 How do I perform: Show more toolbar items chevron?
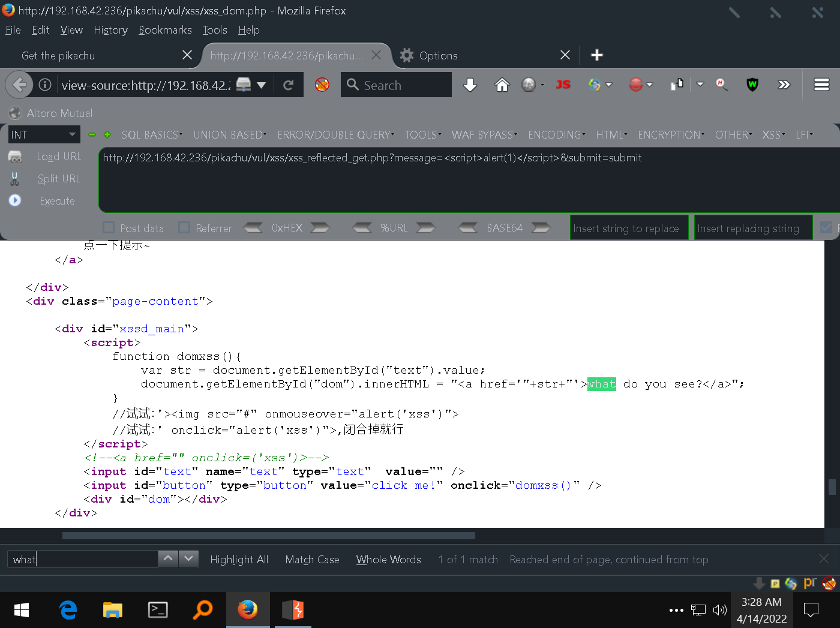[x=784, y=85]
